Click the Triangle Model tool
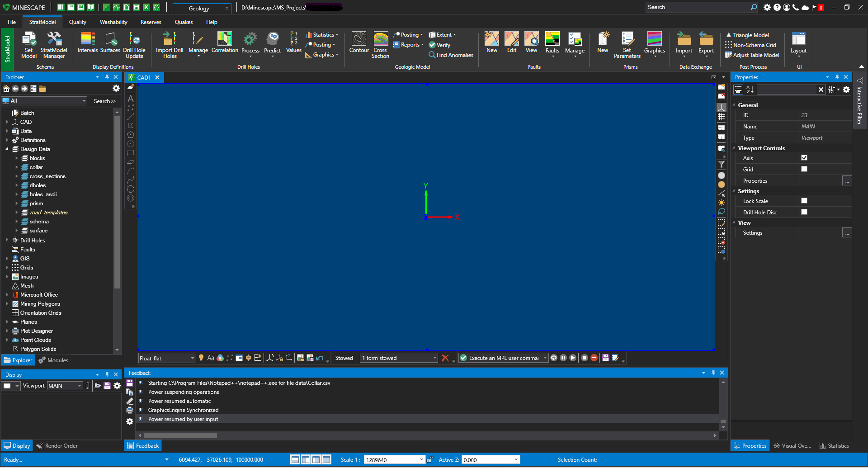The image size is (868, 468). click(x=747, y=35)
